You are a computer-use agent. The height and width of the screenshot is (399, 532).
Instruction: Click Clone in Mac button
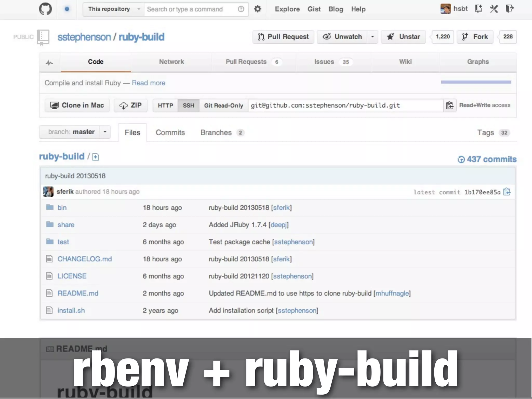(x=77, y=105)
